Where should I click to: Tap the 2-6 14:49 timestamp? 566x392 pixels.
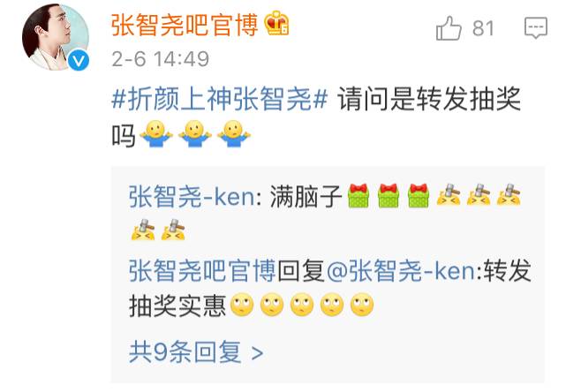pyautogui.click(x=161, y=59)
